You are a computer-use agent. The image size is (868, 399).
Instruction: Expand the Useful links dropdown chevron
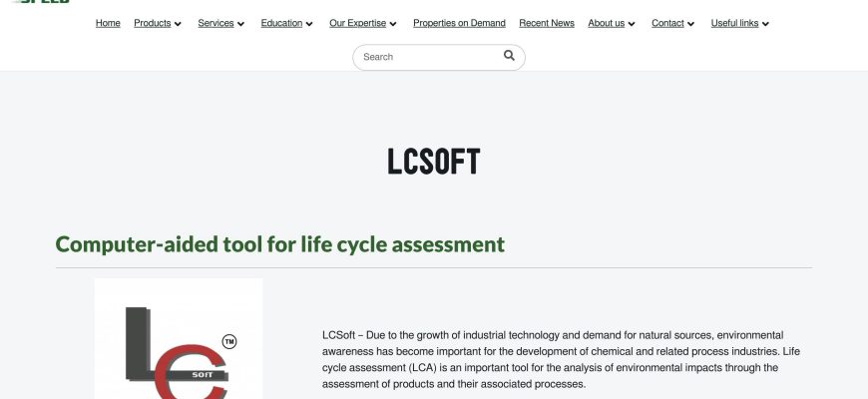(x=765, y=24)
